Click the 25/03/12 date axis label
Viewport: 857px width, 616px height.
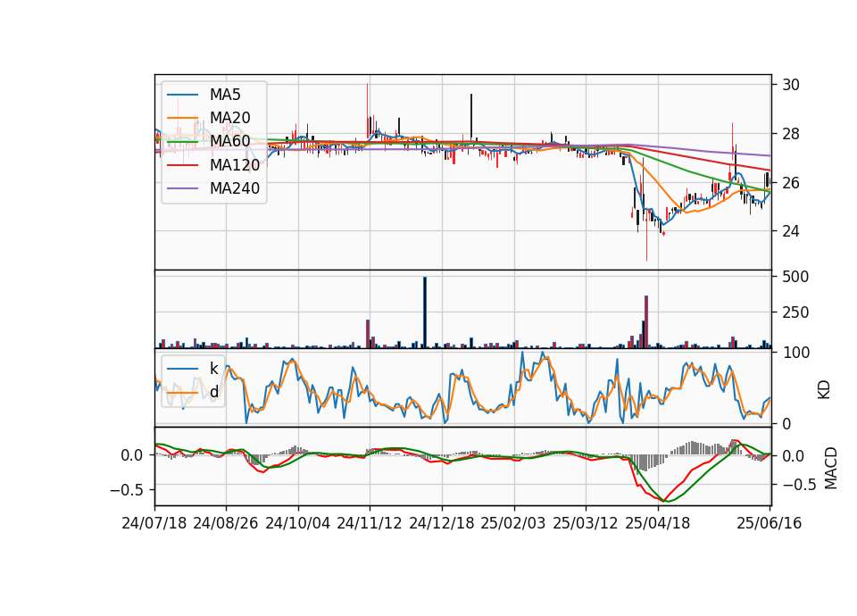(586, 523)
